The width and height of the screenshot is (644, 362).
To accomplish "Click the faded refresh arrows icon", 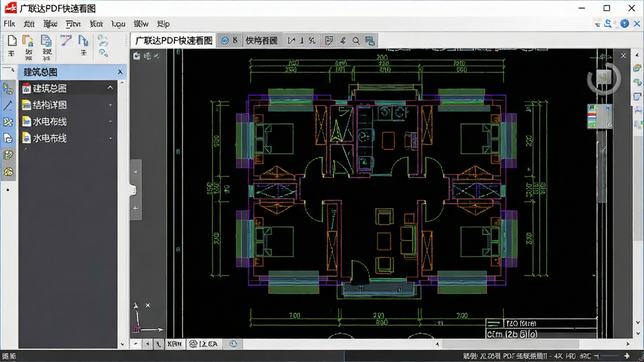I will coord(103,40).
